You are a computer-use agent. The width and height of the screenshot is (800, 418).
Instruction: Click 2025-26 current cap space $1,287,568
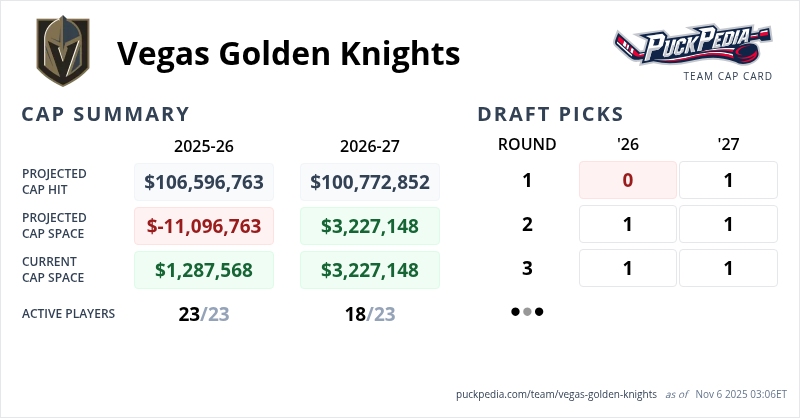(x=204, y=270)
